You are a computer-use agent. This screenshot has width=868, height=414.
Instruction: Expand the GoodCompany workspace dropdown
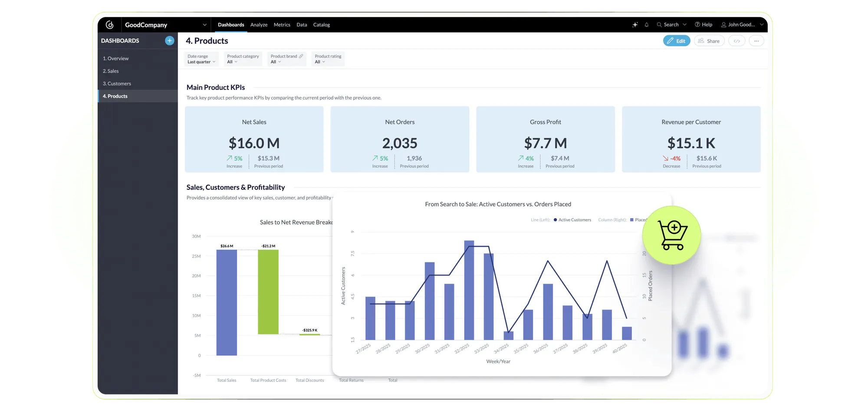[x=204, y=25]
